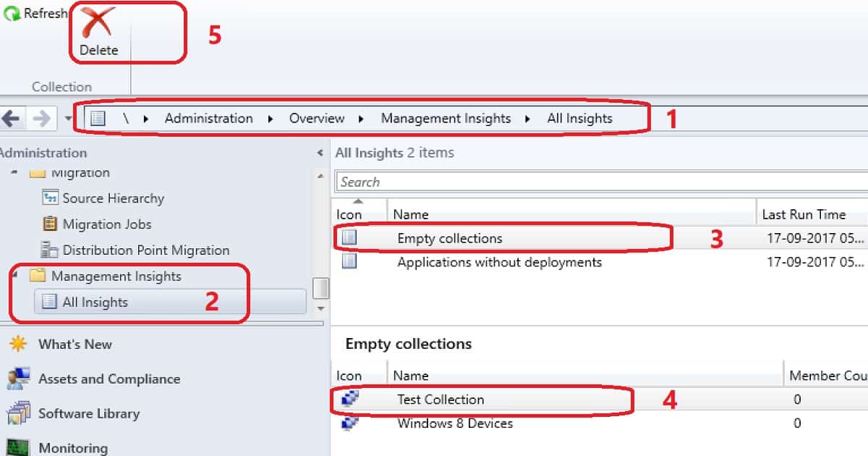Click the Test Collection icon
Image resolution: width=868 pixels, height=456 pixels.
click(x=349, y=398)
